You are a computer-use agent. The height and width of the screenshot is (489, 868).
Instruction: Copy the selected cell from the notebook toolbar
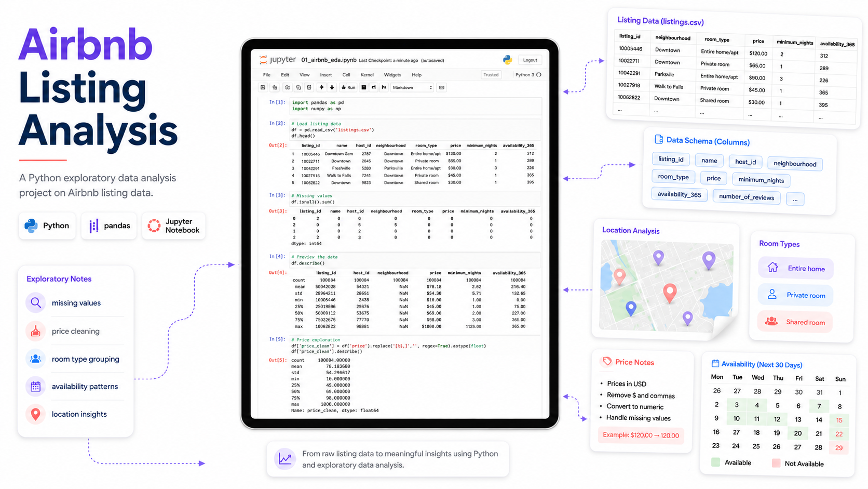pyautogui.click(x=299, y=87)
